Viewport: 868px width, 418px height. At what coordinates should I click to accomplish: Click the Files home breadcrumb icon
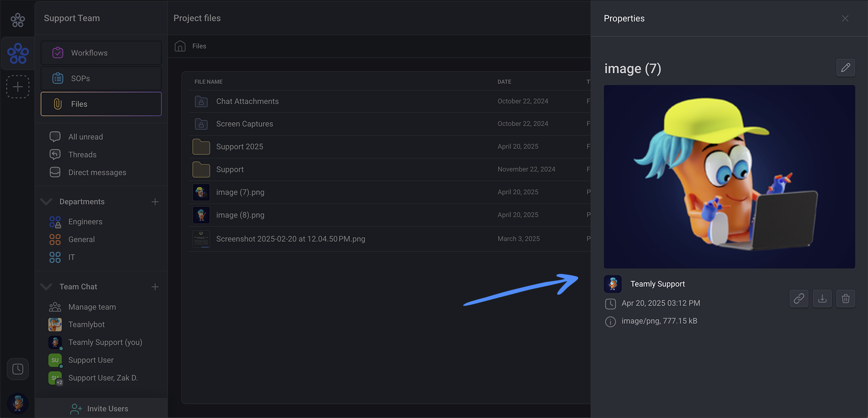180,46
